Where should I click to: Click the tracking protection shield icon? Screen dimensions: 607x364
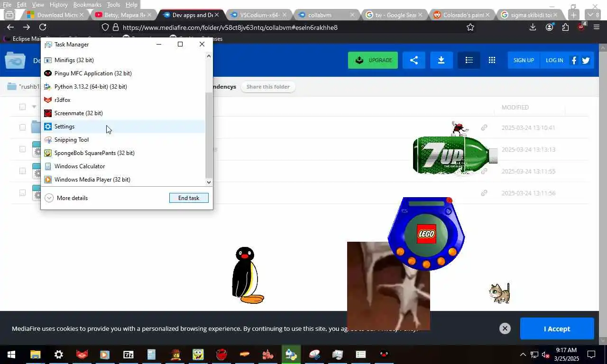click(105, 27)
